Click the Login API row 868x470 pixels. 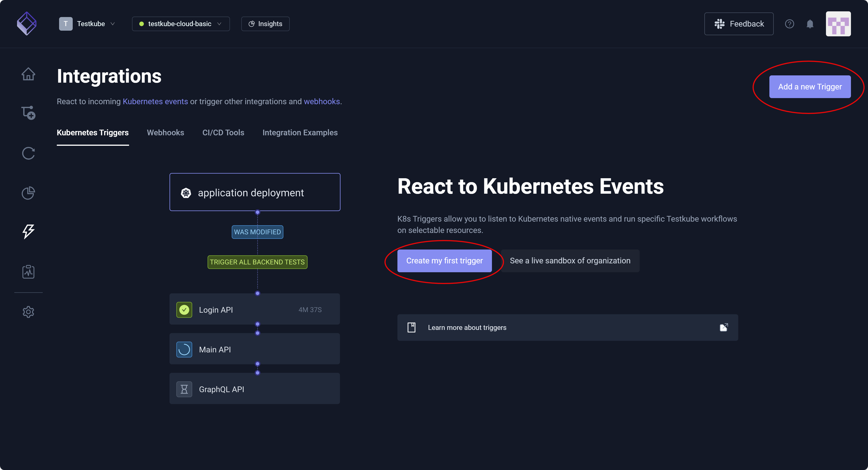point(254,309)
